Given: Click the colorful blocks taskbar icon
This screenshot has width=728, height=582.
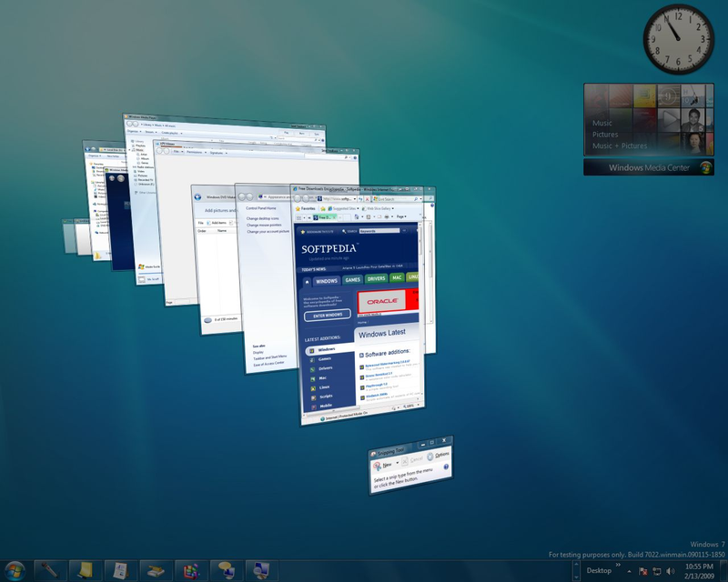Looking at the screenshot, I should tap(191, 570).
